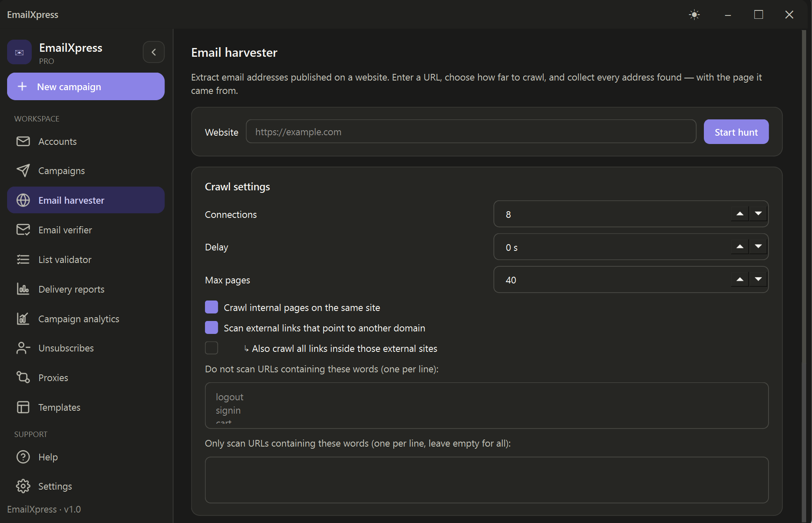Image resolution: width=812 pixels, height=523 pixels.
Task: Click the EmailXpress logo icon in the sidebar
Action: pos(19,52)
